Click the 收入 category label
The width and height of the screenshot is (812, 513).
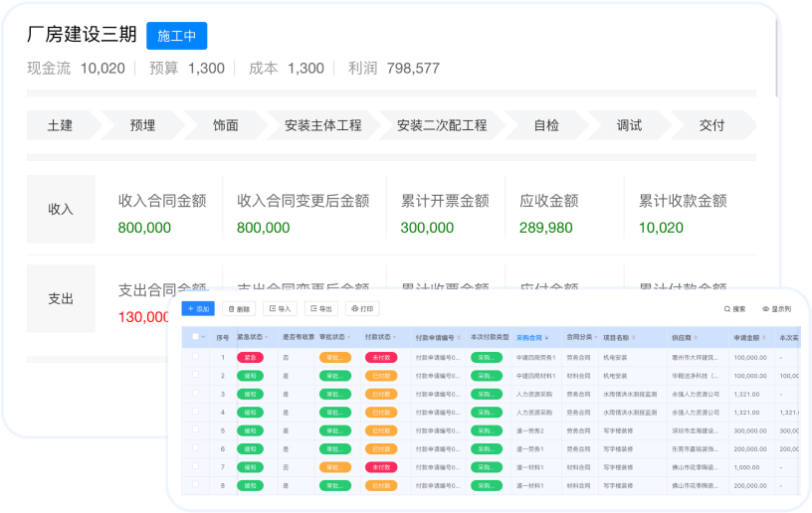click(61, 209)
